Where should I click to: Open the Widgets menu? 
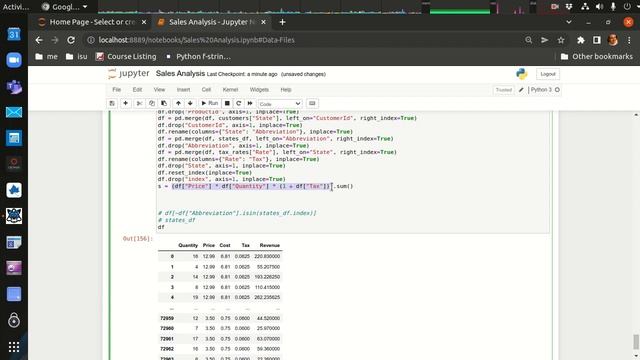click(x=259, y=89)
